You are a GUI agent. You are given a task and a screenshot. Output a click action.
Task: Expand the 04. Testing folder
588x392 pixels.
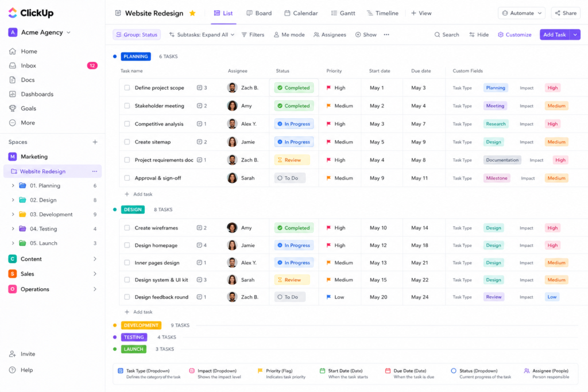click(x=13, y=228)
